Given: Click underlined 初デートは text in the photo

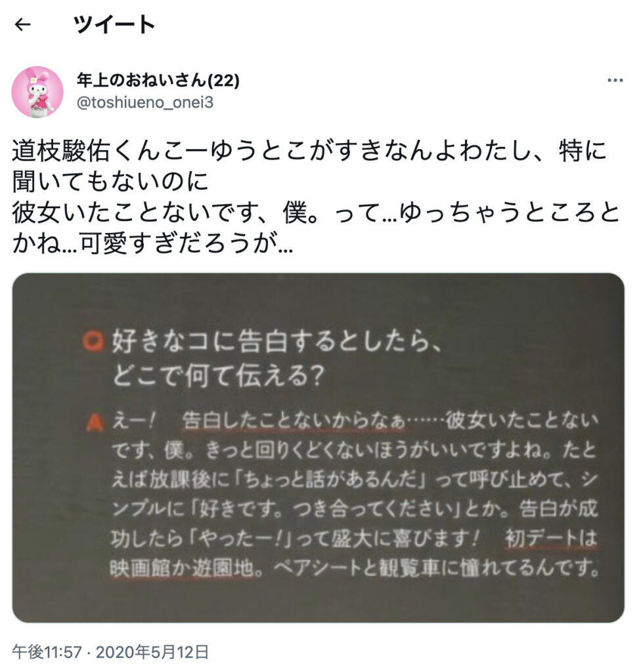Looking at the screenshot, I should tap(551, 538).
